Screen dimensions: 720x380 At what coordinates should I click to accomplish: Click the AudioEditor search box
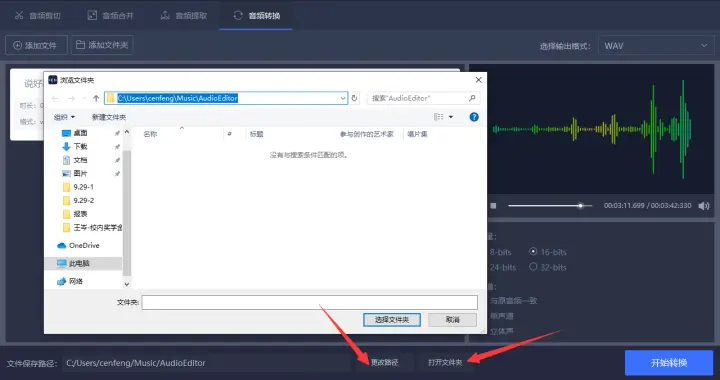point(423,98)
